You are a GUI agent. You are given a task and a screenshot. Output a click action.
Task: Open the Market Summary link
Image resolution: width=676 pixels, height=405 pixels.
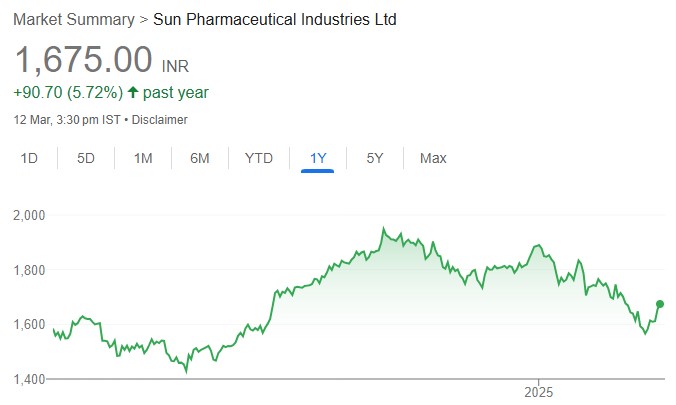point(73,20)
